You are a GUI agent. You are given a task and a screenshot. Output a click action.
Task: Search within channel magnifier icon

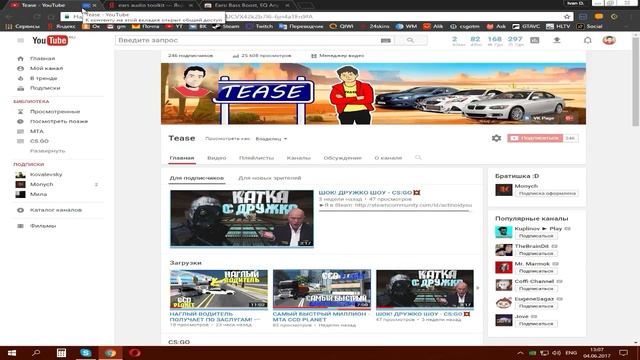418,158
